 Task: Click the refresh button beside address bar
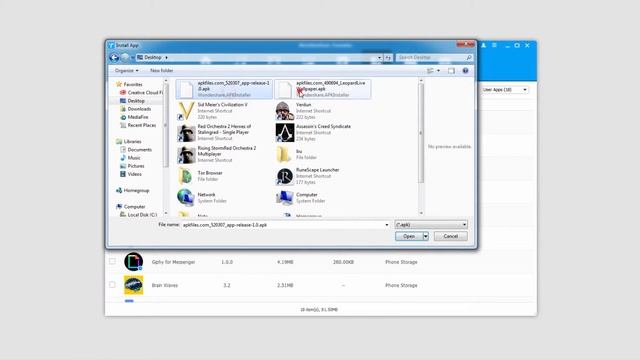coord(388,58)
